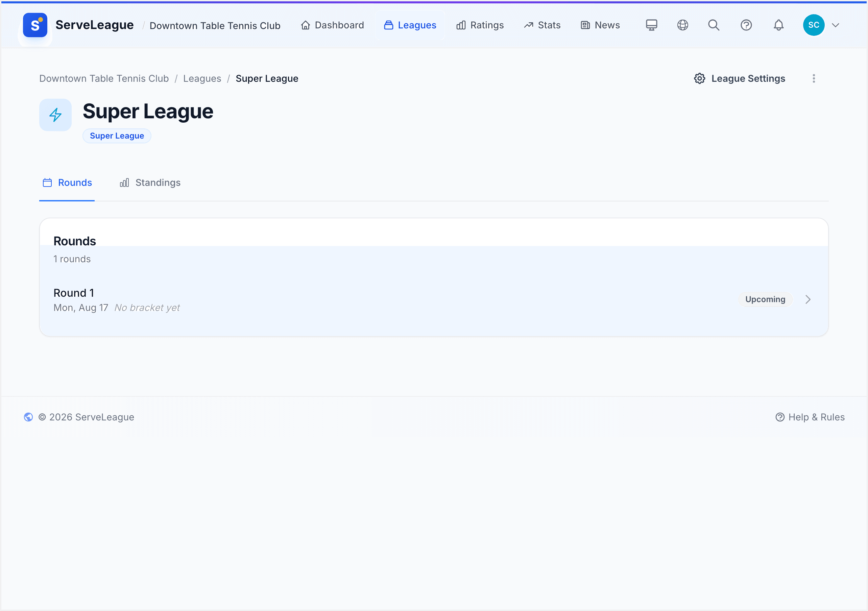
Task: Open the Round 1 row title
Action: (x=74, y=293)
